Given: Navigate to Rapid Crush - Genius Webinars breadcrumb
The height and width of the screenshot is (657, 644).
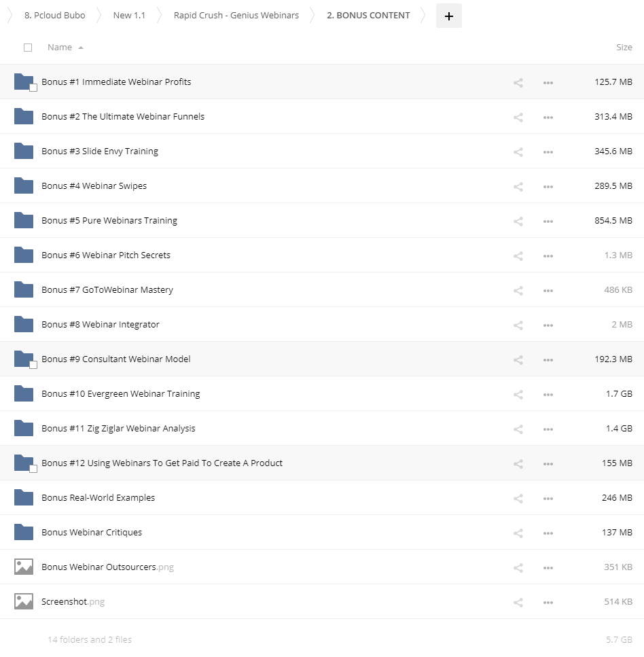Looking at the screenshot, I should pos(236,16).
